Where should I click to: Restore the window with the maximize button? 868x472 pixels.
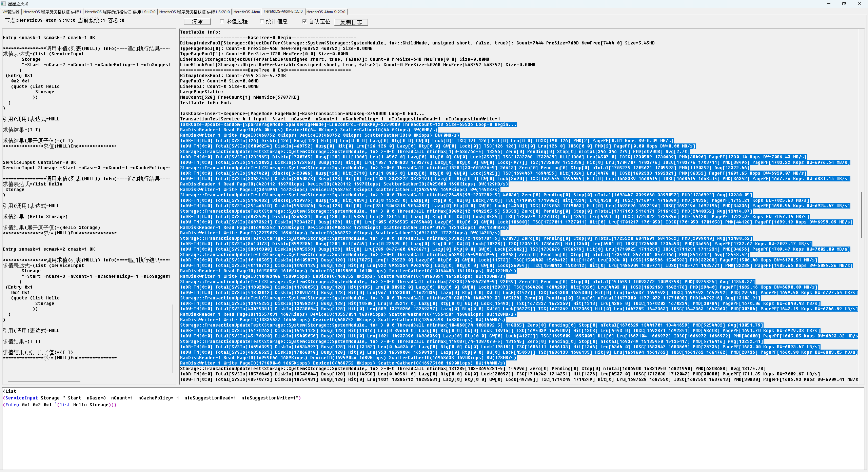(844, 4)
